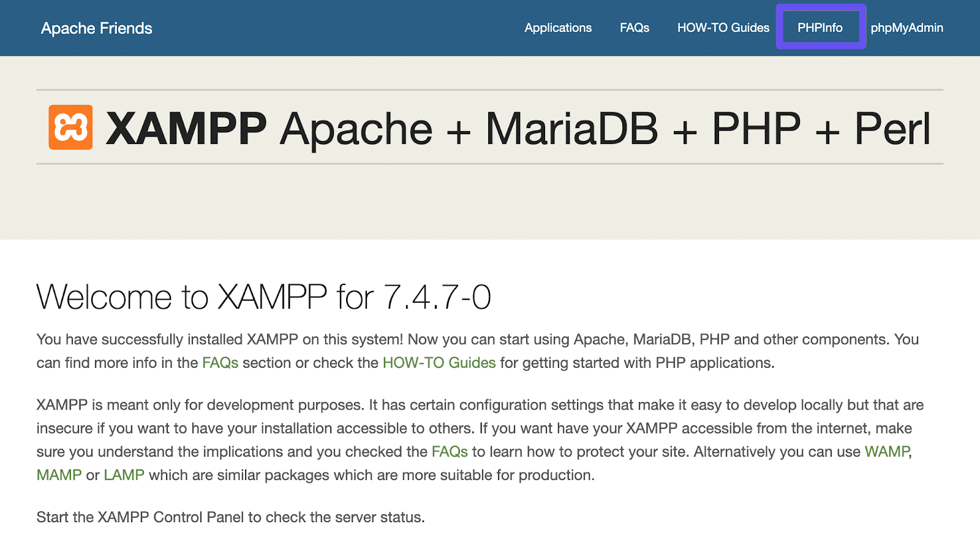Open the FAQs link in the first paragraph
Image resolution: width=980 pixels, height=540 pixels.
(x=220, y=362)
